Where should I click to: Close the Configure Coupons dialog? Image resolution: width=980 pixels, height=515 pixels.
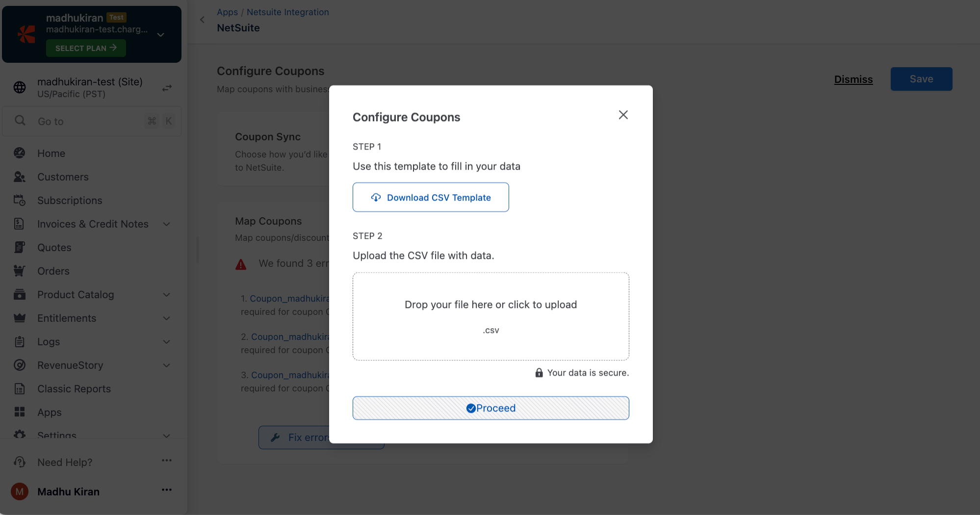point(623,115)
